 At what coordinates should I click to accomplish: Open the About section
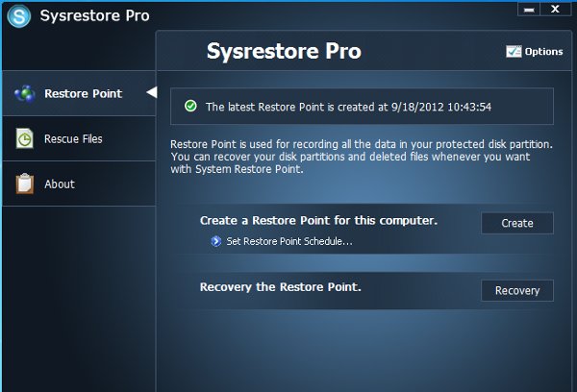click(x=79, y=184)
